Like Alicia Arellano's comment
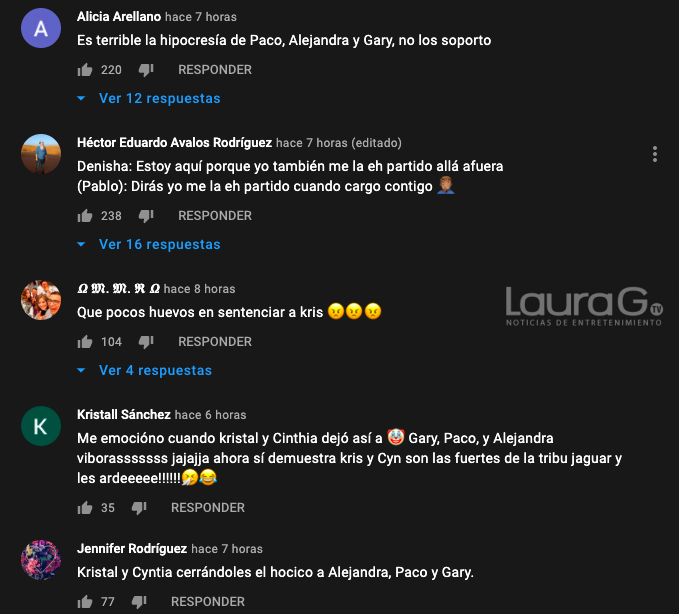The height and width of the screenshot is (614, 679). [x=85, y=70]
